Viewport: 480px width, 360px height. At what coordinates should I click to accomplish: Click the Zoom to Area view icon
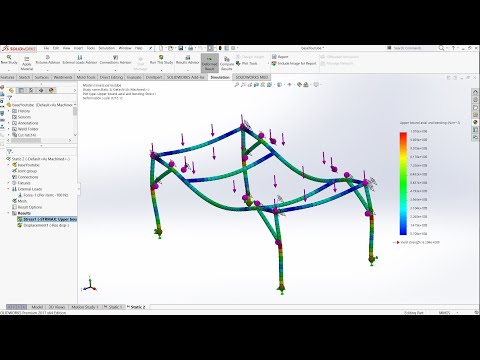tap(243, 85)
